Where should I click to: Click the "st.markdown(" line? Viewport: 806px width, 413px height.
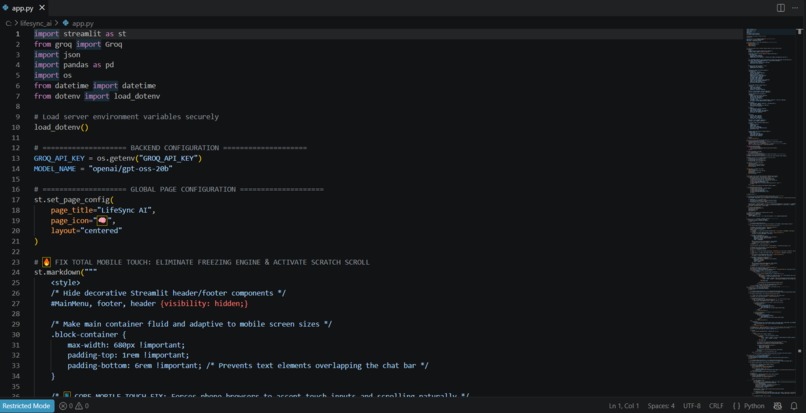click(x=66, y=272)
